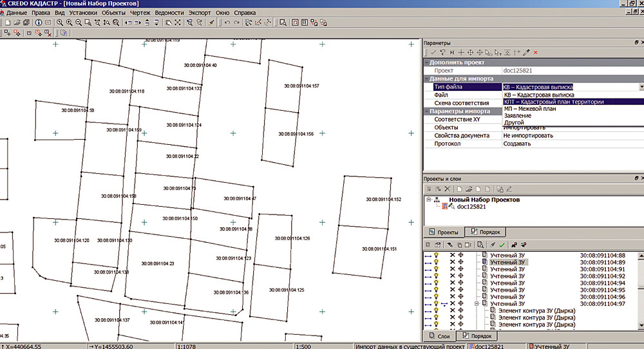The width and height of the screenshot is (644, 349).
Task: Select the Соответствие XY parameter row
Action: 463,120
